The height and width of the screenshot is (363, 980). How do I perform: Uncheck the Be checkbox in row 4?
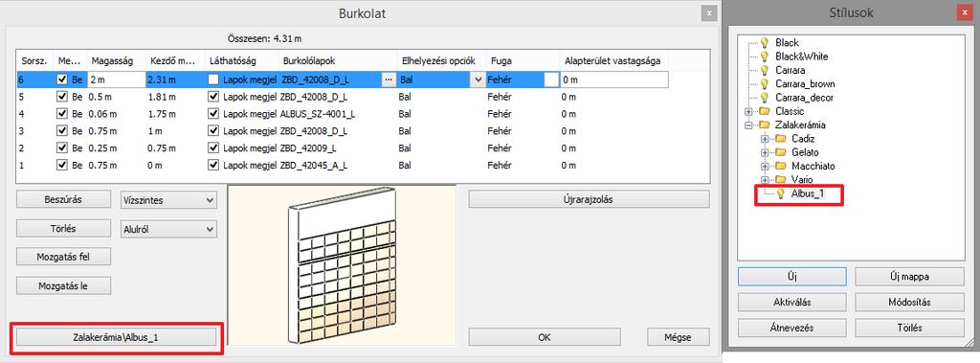point(62,114)
